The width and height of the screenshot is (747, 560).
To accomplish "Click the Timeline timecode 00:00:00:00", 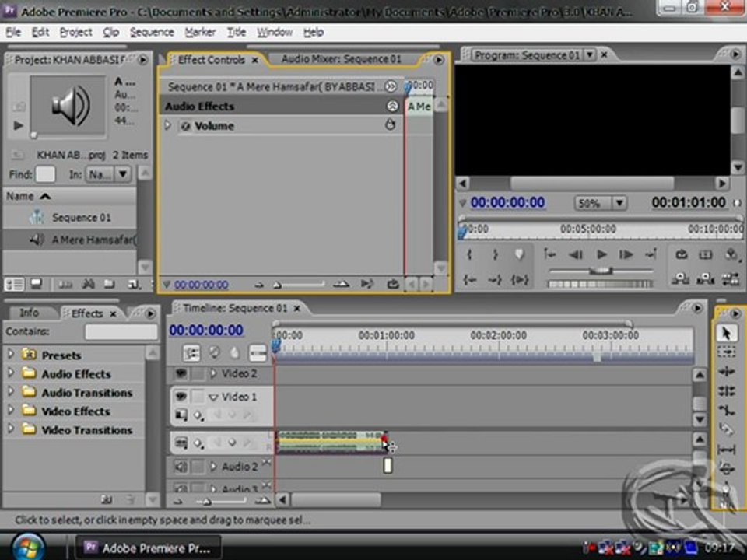I will (x=206, y=331).
